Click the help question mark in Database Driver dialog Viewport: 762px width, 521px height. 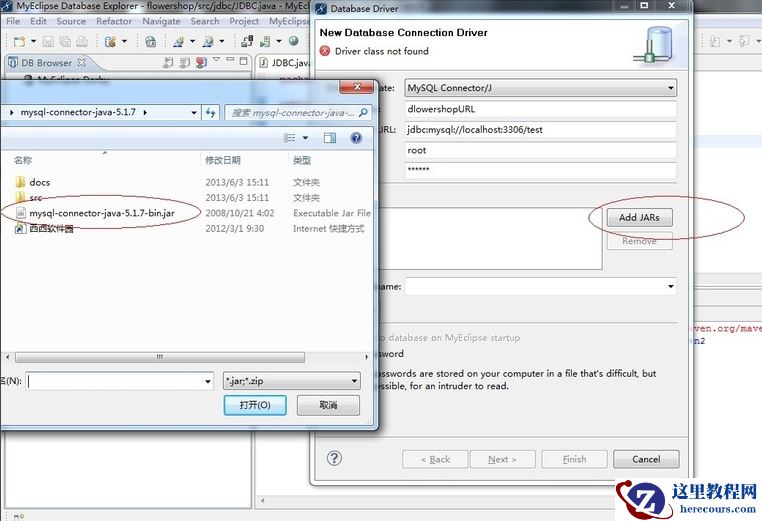point(334,458)
